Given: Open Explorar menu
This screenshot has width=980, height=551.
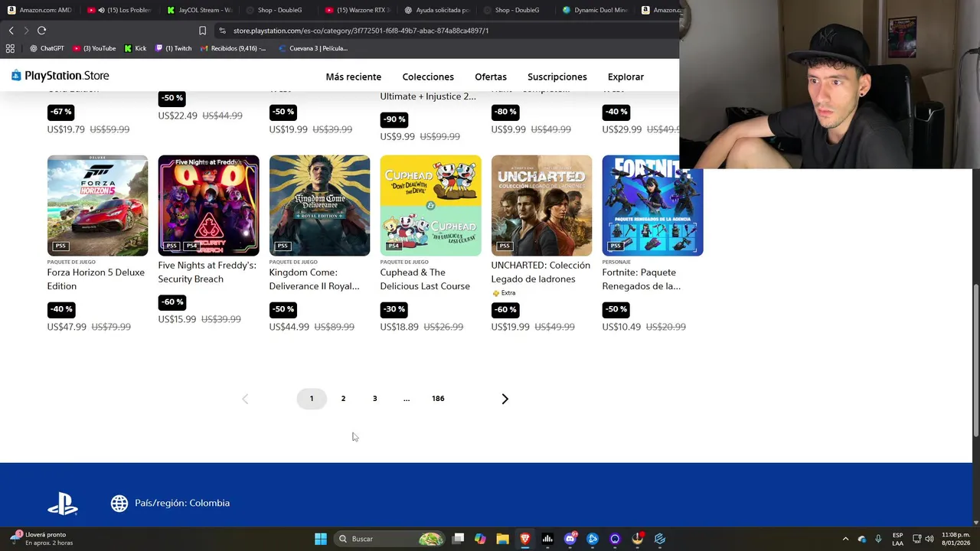Looking at the screenshot, I should pyautogui.click(x=626, y=77).
